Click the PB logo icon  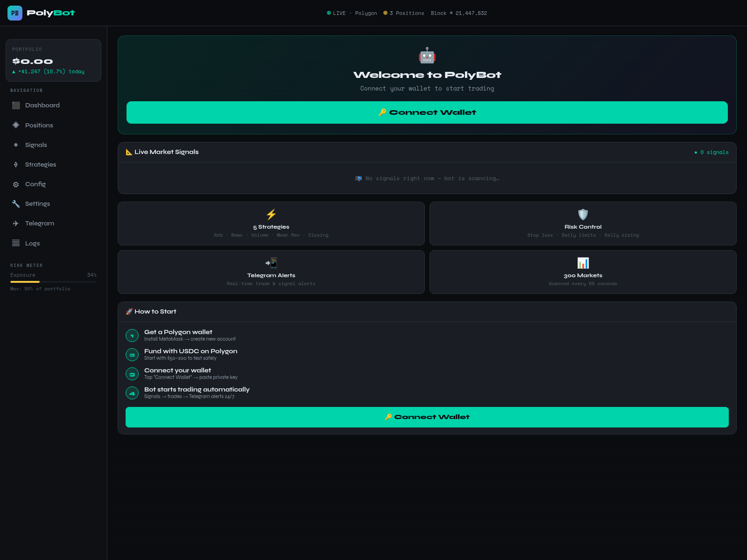click(15, 13)
